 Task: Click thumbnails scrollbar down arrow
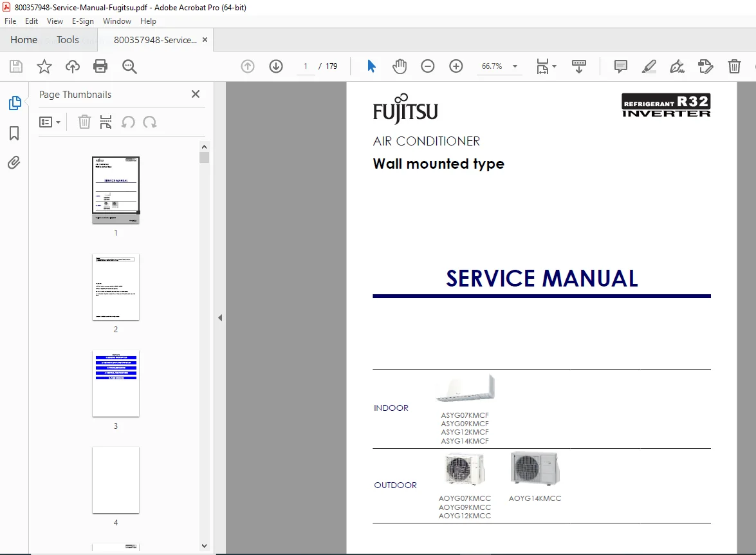205,546
